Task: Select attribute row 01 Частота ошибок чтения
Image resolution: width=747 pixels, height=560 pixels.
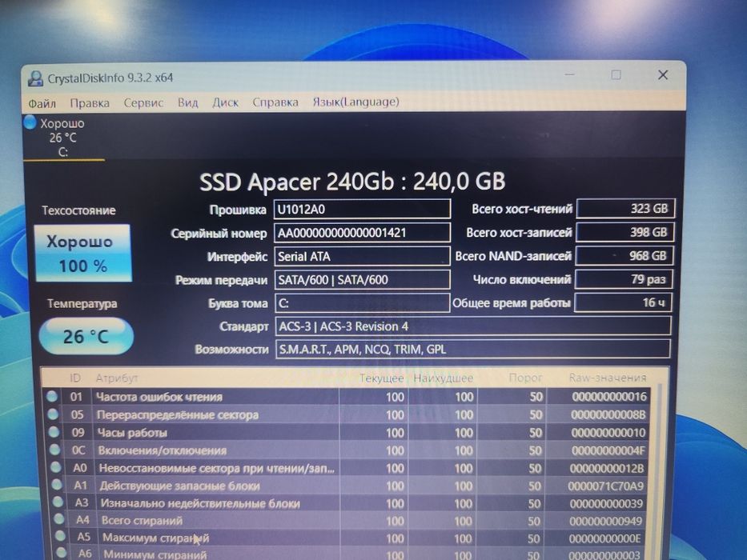Action: [347, 396]
